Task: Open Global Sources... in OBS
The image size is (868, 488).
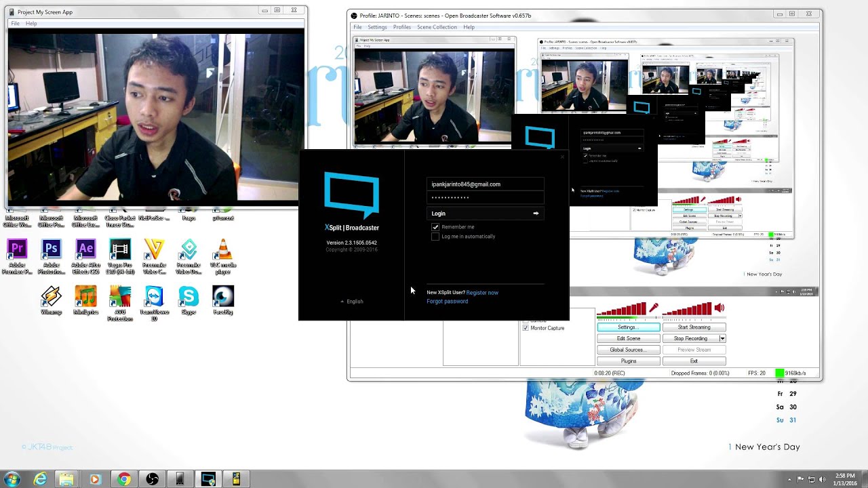Action: [x=628, y=350]
